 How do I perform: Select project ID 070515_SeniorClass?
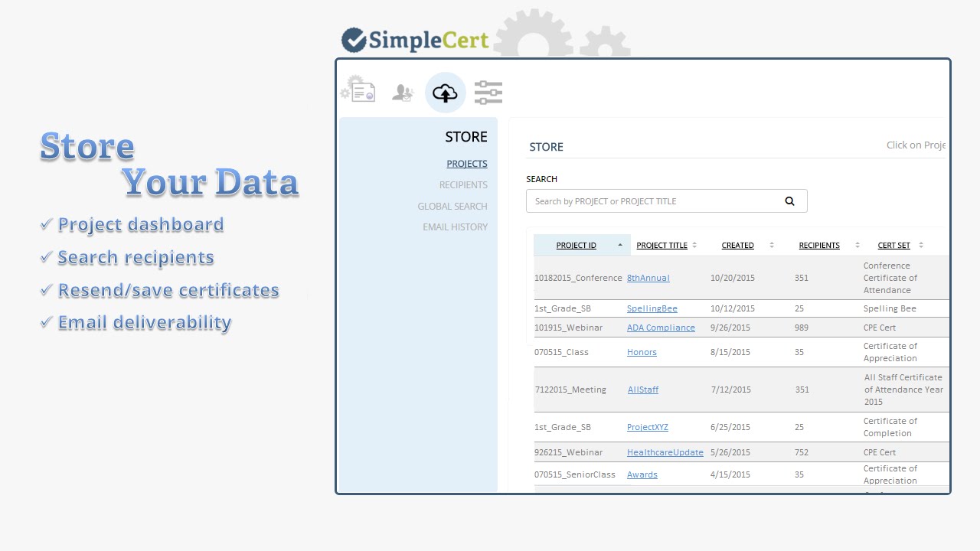click(575, 474)
